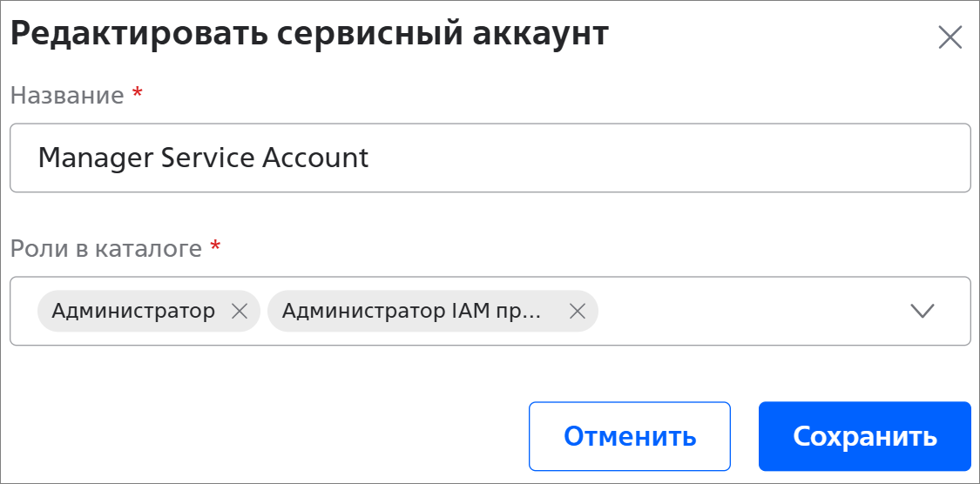Place cursor on the word Service

click(203, 158)
